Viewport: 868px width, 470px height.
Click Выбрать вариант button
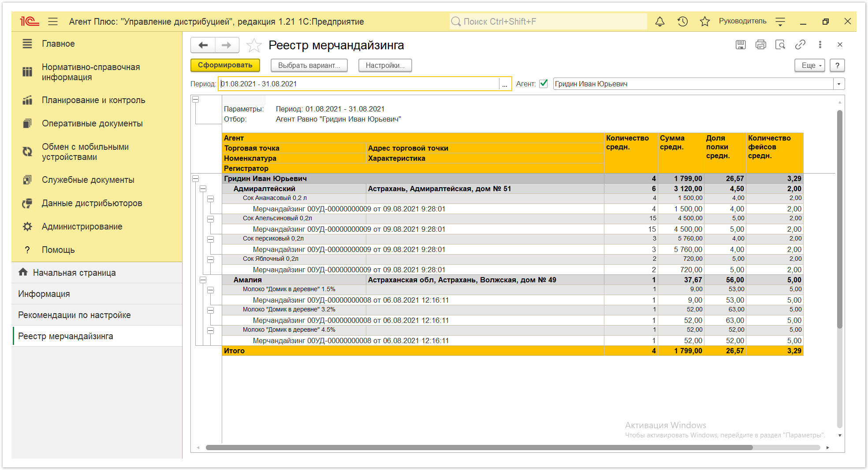tap(309, 65)
